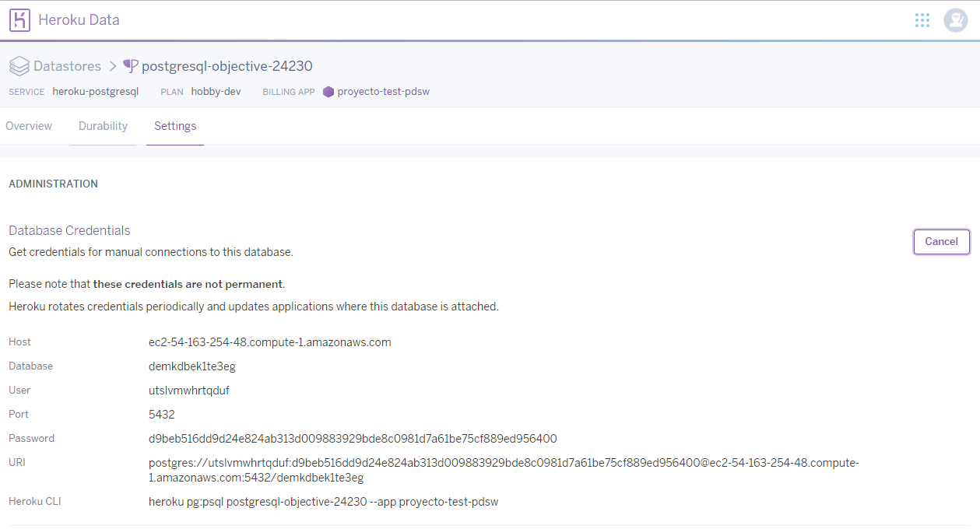
Task: Click the PostgreSQL elephant icon
Action: 131,66
